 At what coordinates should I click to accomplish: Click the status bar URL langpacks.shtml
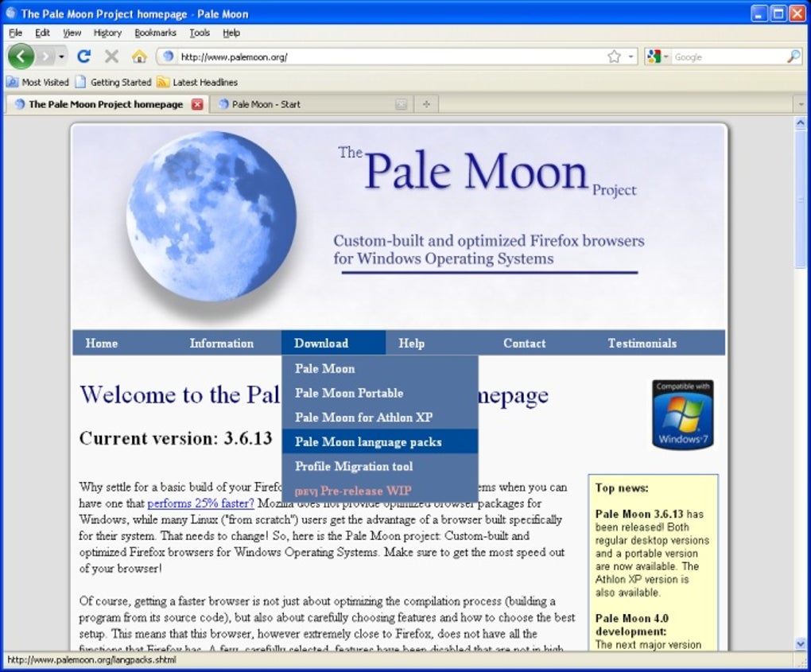point(92,659)
